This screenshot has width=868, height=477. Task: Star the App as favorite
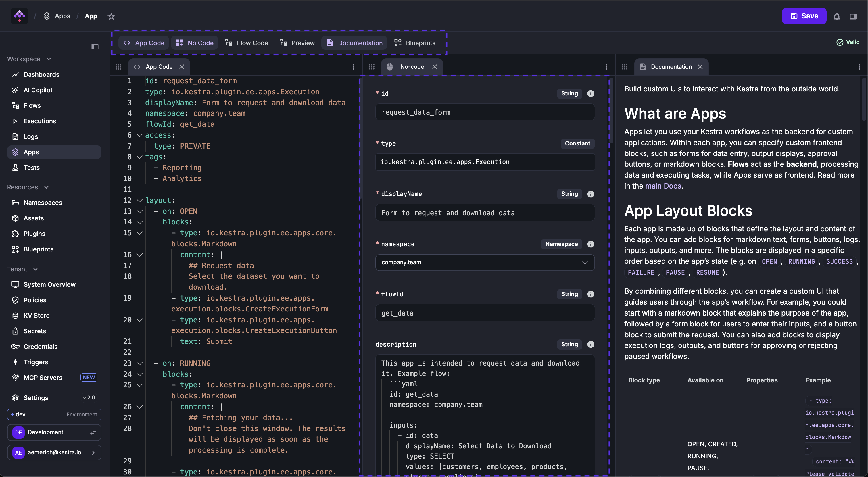[x=112, y=16]
